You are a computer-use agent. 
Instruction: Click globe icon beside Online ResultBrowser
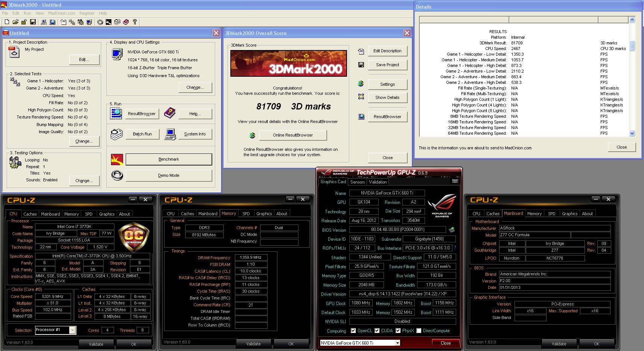point(252,135)
